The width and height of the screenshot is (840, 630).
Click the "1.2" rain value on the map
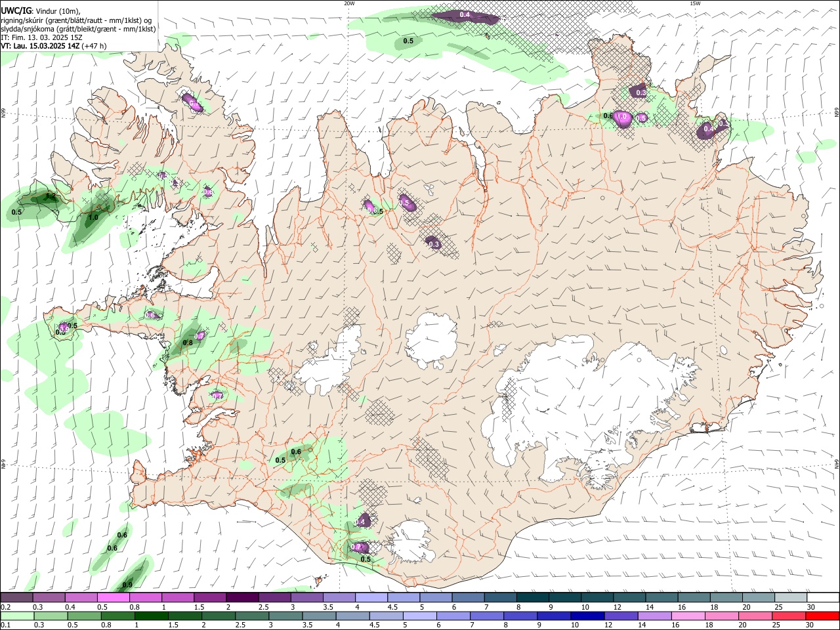click(50, 196)
